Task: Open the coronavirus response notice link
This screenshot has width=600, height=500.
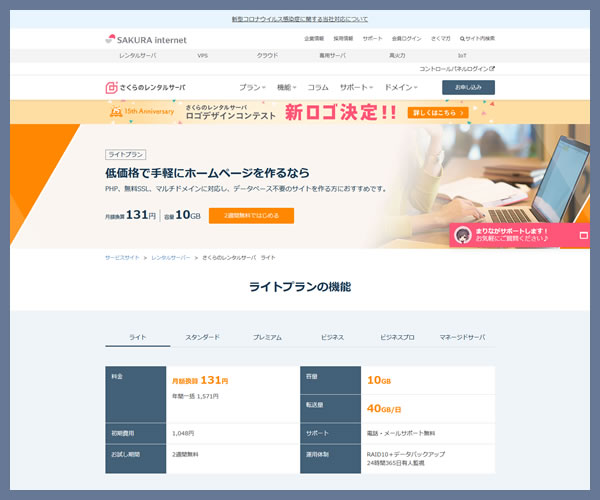Action: click(300, 19)
